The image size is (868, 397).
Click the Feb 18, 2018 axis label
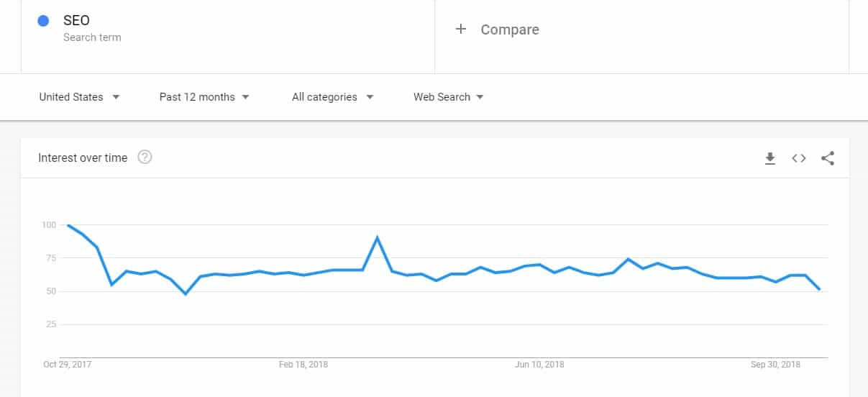(x=303, y=365)
